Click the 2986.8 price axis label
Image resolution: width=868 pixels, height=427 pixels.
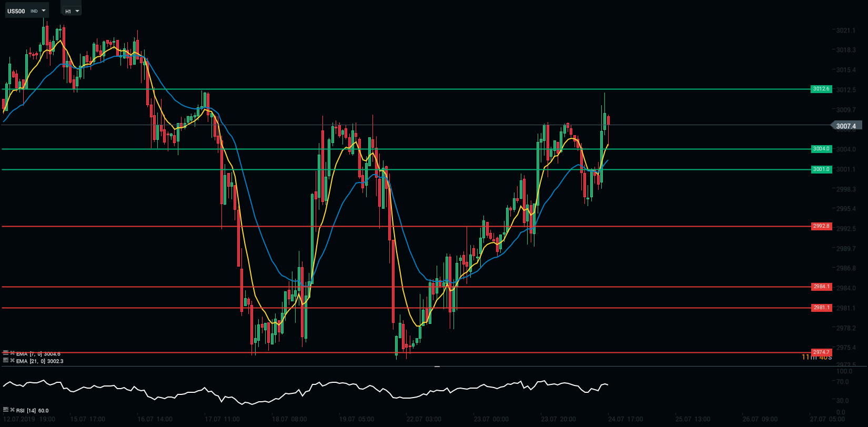click(846, 268)
